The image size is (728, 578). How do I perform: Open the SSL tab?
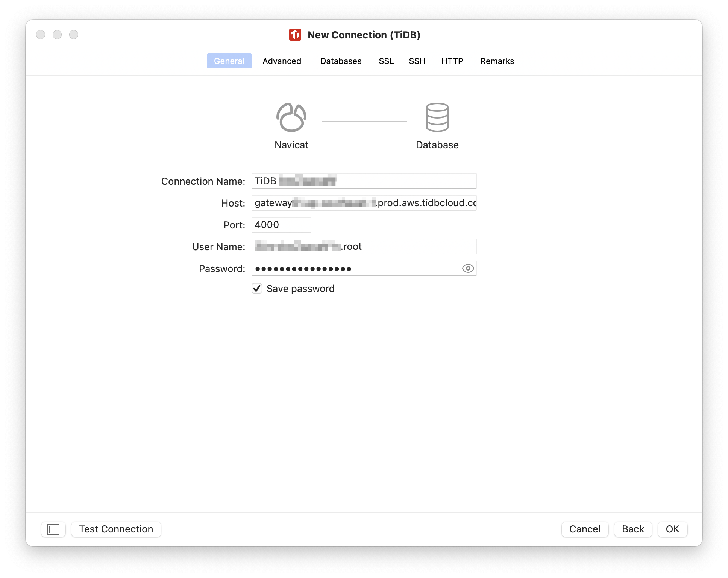click(386, 61)
